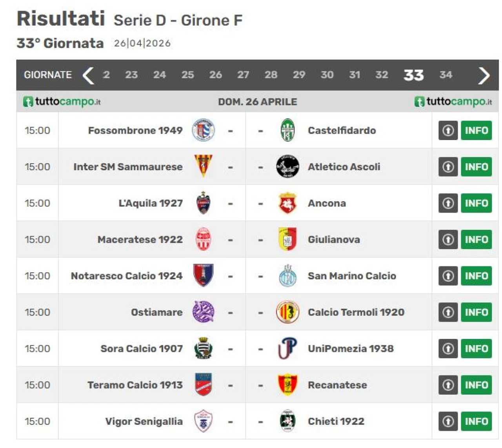
Task: Click the Ancona team crest
Action: tap(287, 203)
